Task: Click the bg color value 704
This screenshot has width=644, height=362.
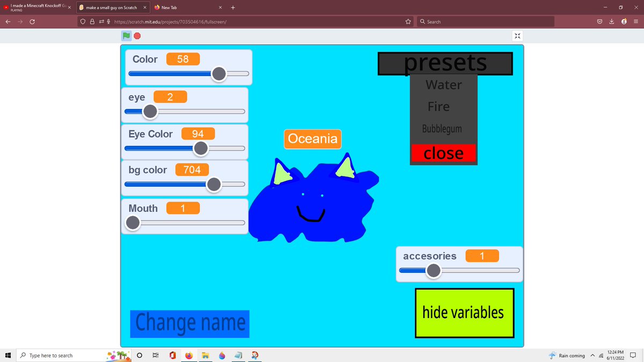Action: [x=192, y=170]
